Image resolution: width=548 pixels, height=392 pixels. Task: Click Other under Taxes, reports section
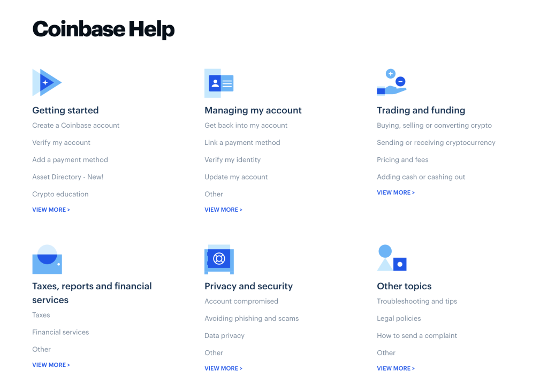pos(41,349)
